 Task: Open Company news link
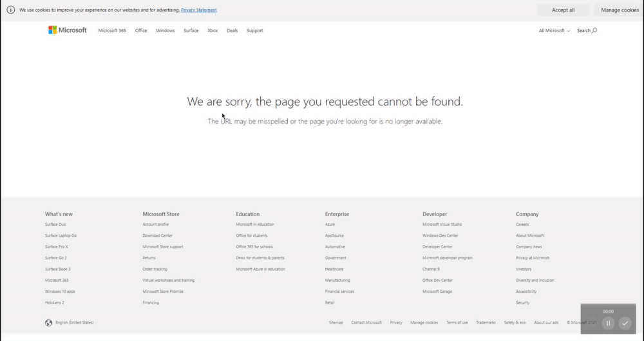[x=529, y=246]
